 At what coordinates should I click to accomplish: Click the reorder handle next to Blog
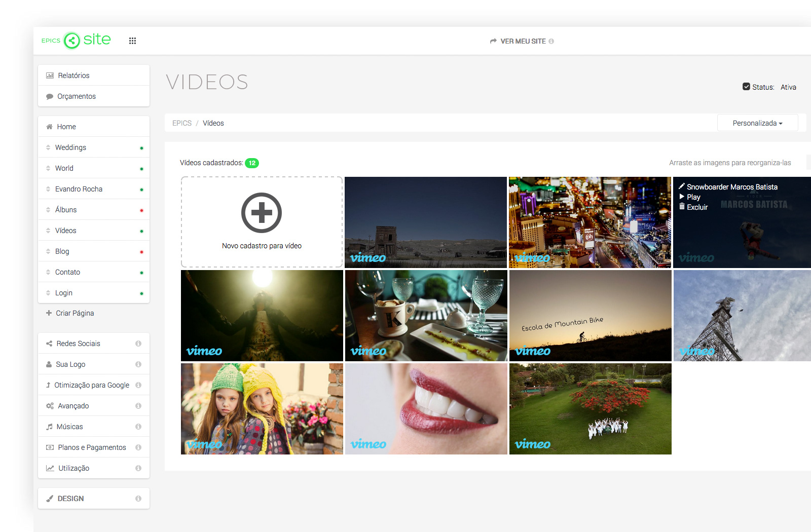point(48,251)
